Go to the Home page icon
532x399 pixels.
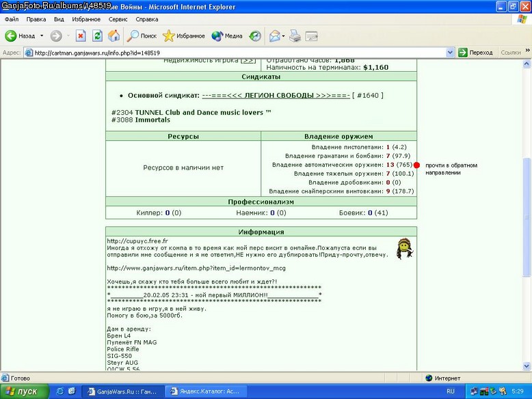tap(114, 36)
